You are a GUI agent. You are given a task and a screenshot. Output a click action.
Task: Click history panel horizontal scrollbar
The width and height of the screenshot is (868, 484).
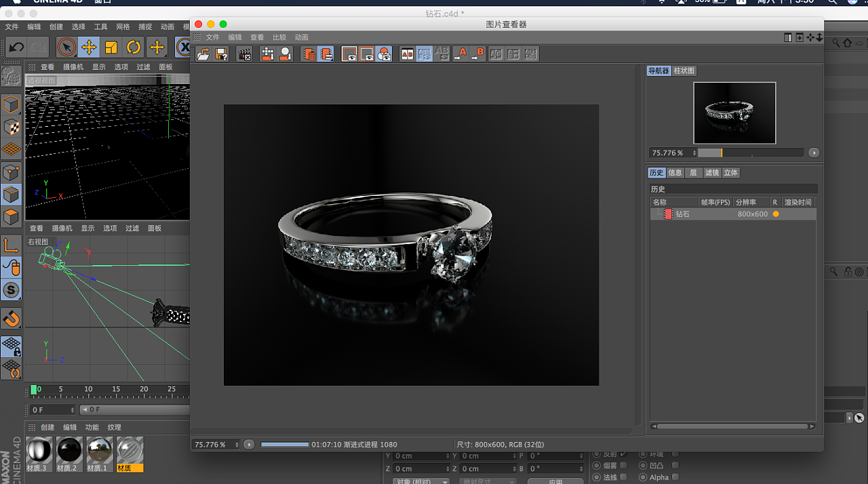coord(733,426)
